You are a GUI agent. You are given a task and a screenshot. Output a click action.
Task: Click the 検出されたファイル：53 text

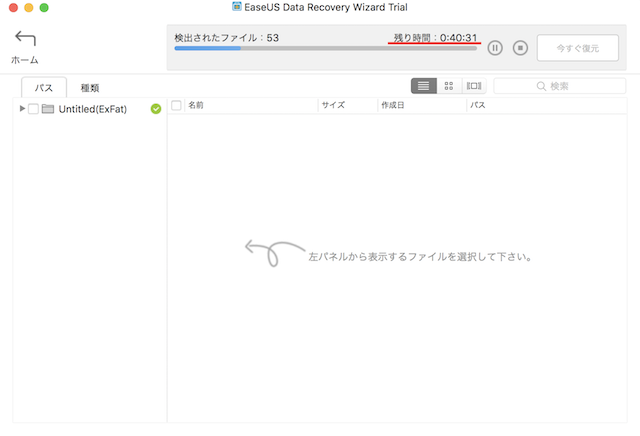227,38
